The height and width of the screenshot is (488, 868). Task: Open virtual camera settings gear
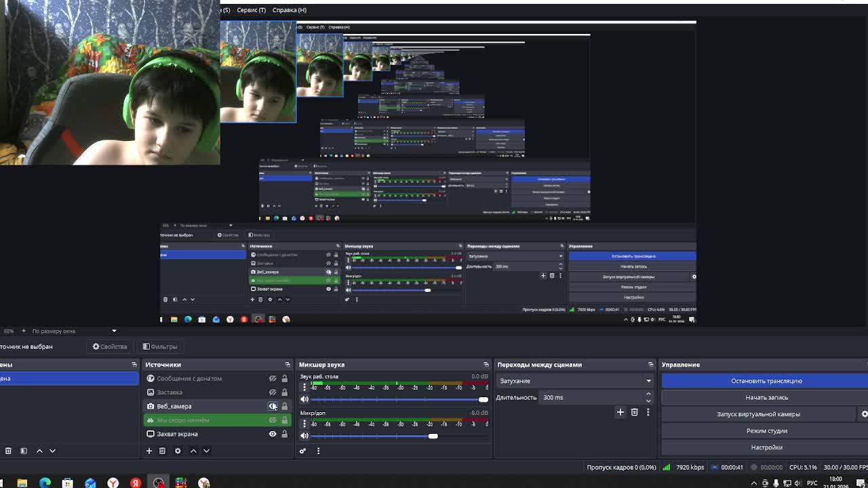point(864,414)
